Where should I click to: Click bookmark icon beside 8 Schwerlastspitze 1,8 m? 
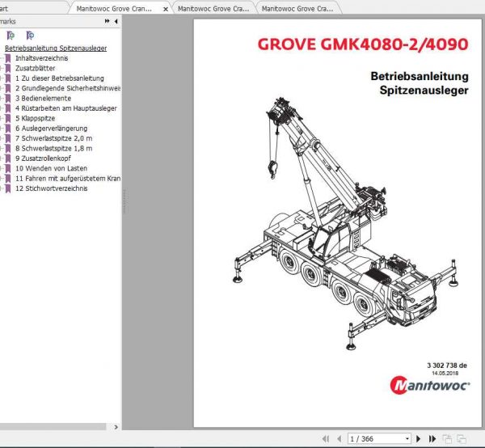pos(8,148)
